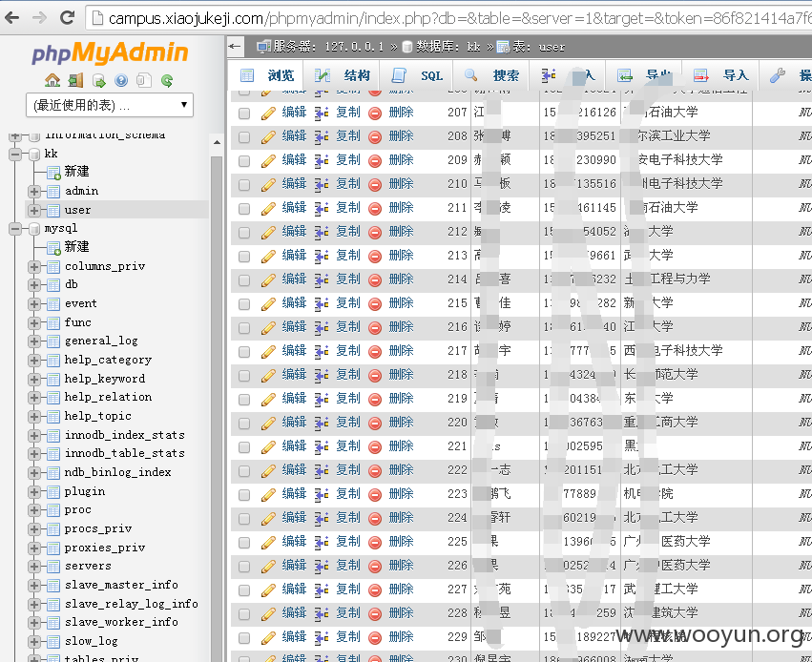Open the recent tables dropdown
The image size is (812, 662).
pos(110,105)
